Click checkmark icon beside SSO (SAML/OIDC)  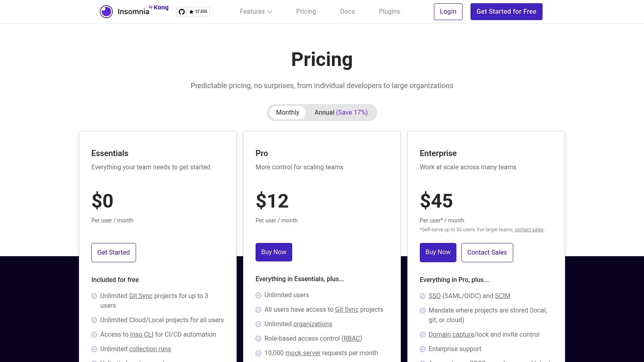pos(423,296)
